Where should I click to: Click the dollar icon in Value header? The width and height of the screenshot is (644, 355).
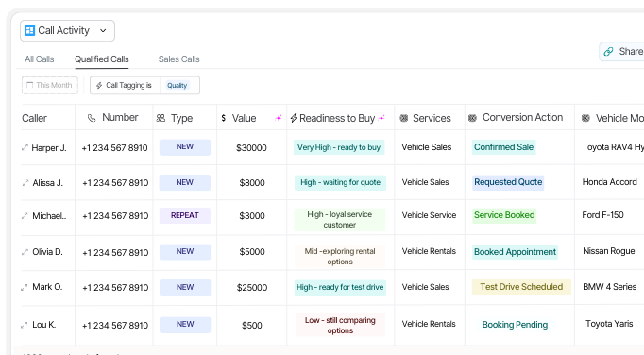224,118
